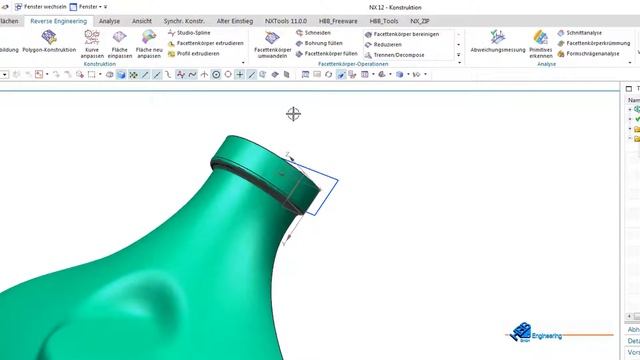Expand Facettenkörper-Operationen group options arrow
The width and height of the screenshot is (640, 360).
tap(460, 63)
